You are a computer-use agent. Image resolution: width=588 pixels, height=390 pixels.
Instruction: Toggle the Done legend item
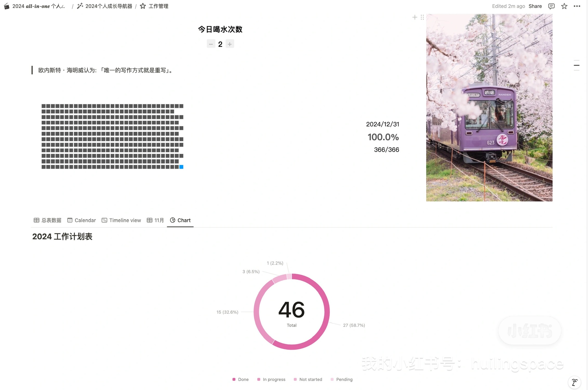click(x=240, y=379)
